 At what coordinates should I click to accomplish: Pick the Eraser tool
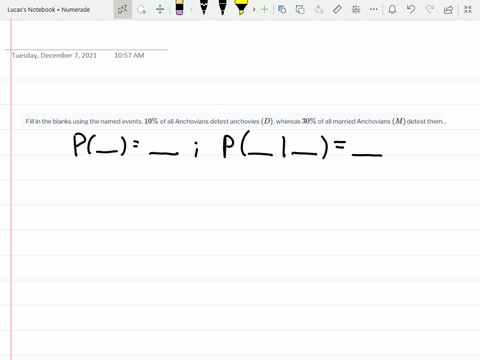click(179, 8)
